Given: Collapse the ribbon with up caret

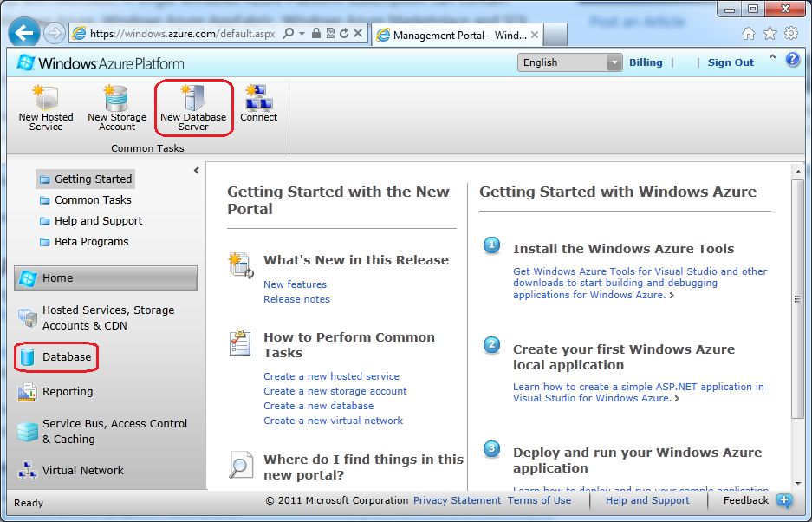Looking at the screenshot, I should (772, 57).
